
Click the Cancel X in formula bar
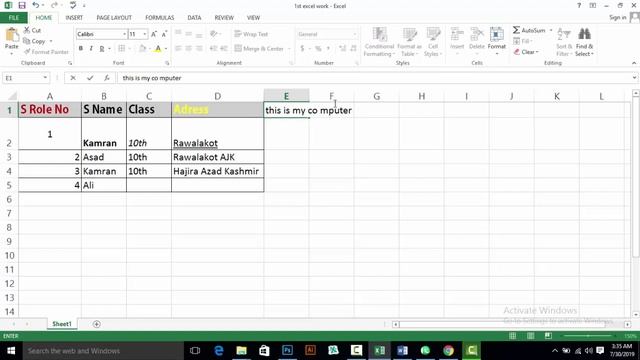[x=73, y=78]
